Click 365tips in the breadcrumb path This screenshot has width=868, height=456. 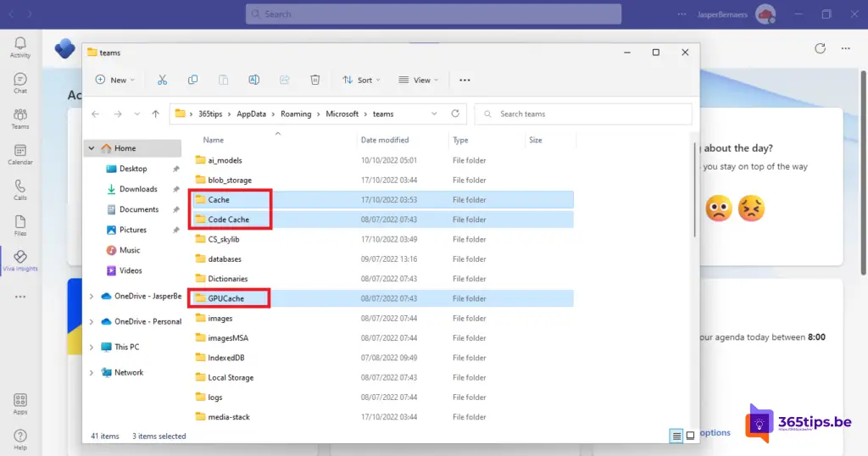(x=210, y=114)
